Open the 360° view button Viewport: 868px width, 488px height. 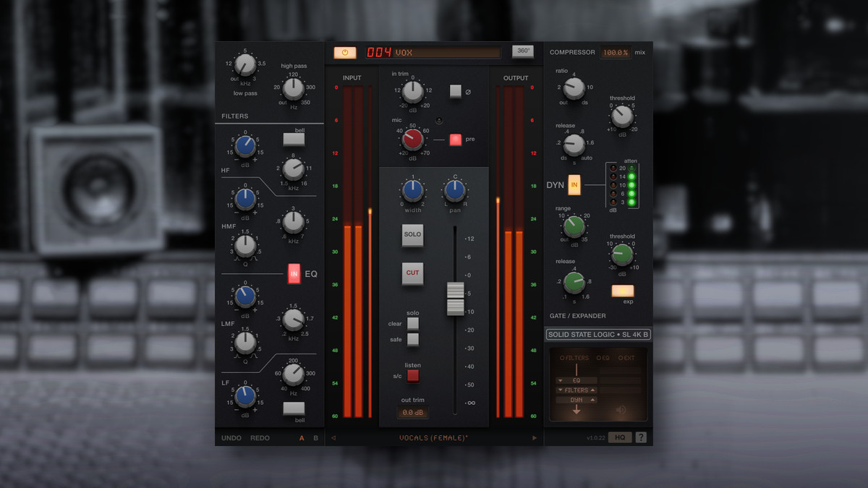[522, 51]
